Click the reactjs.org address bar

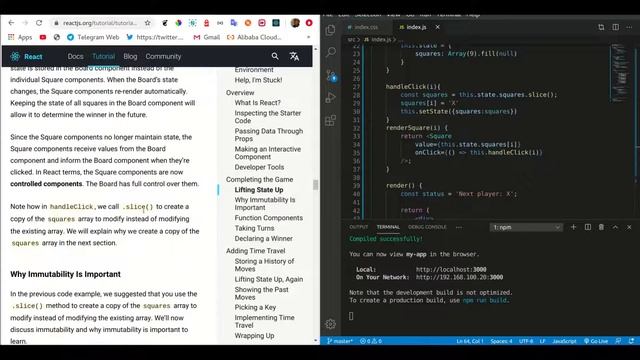(x=100, y=23)
